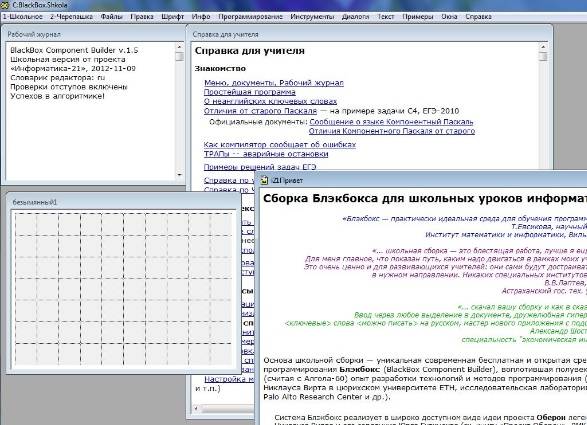This screenshot has height=425, width=587.
Task: Click left arrow of Справка horizontal scrollbar
Action: (x=196, y=409)
